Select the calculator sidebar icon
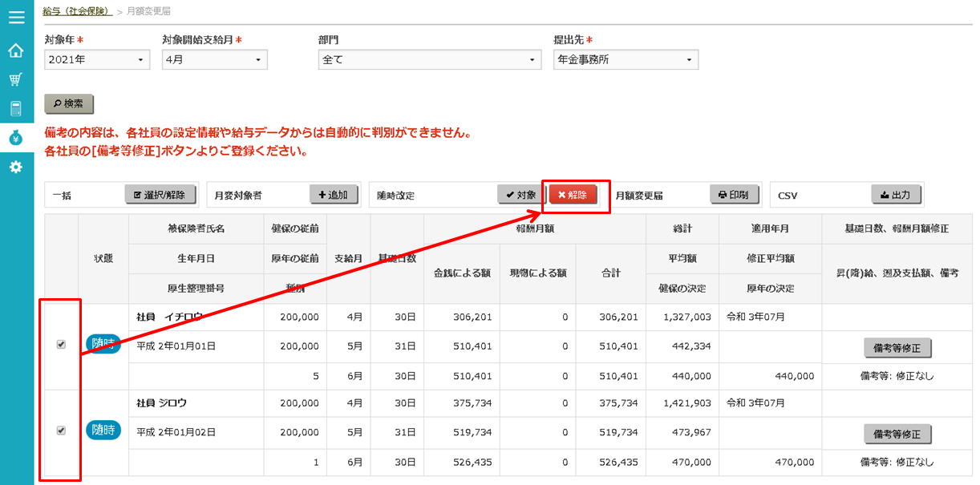980x485 pixels. point(16,109)
